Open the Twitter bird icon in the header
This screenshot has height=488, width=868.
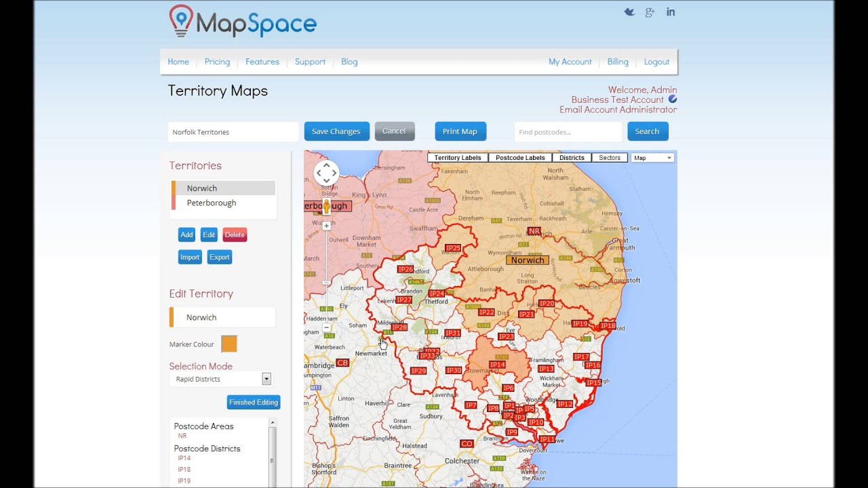pyautogui.click(x=629, y=12)
